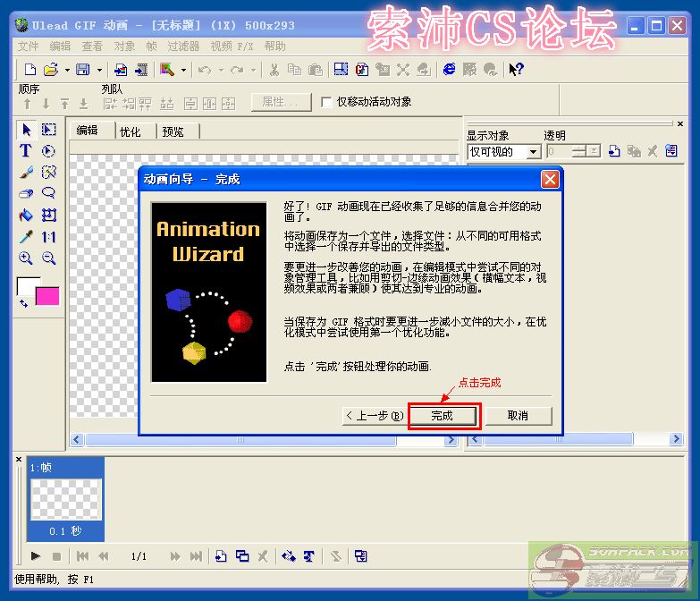
Task: Toggle the 仅移动活动对象 checkbox
Action: [327, 102]
